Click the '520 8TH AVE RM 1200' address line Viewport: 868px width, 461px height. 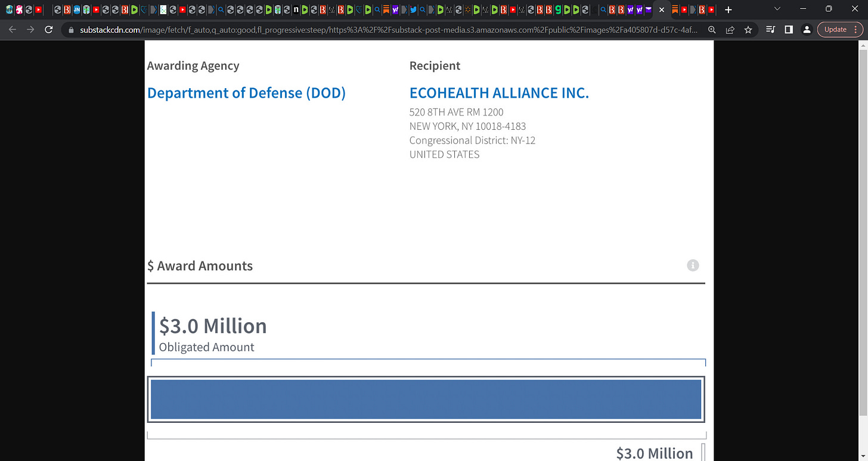(456, 112)
